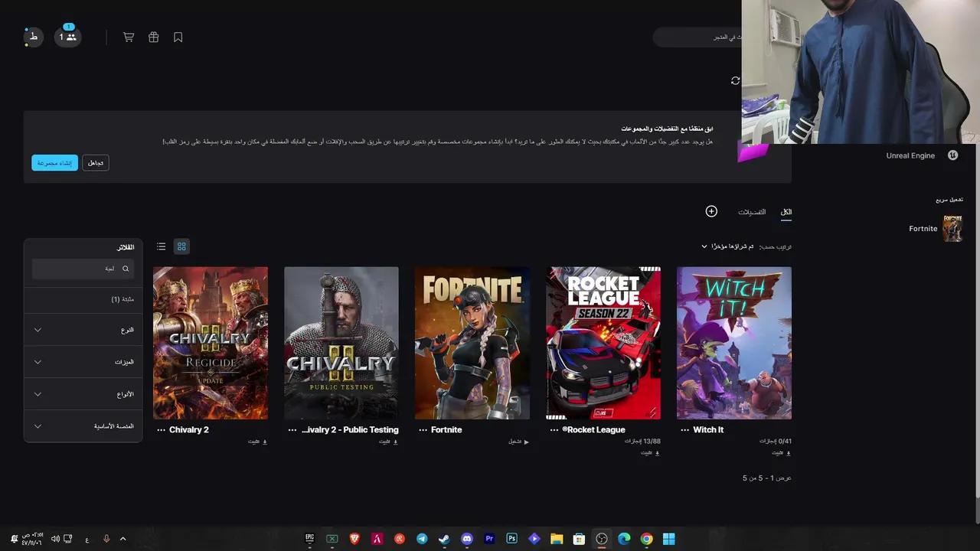Open Unreal Engine in sidebar
The height and width of the screenshot is (551, 980).
(x=922, y=155)
